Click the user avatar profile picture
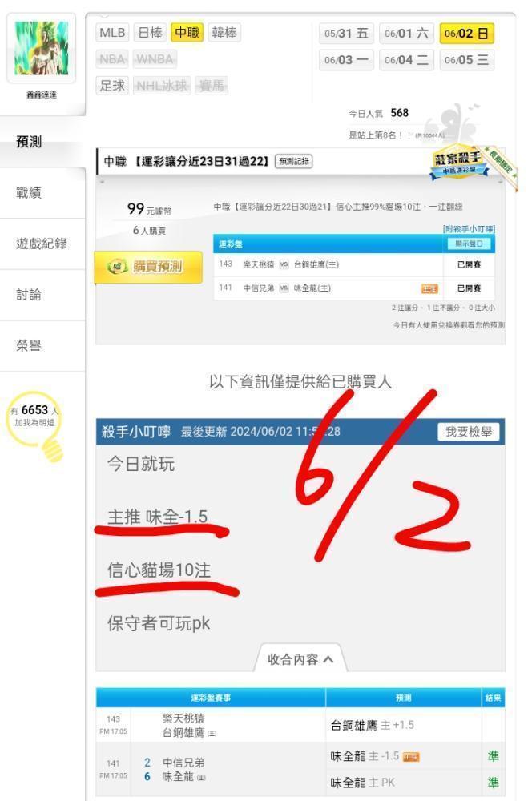Viewport: 532px width, 801px height. (42, 49)
